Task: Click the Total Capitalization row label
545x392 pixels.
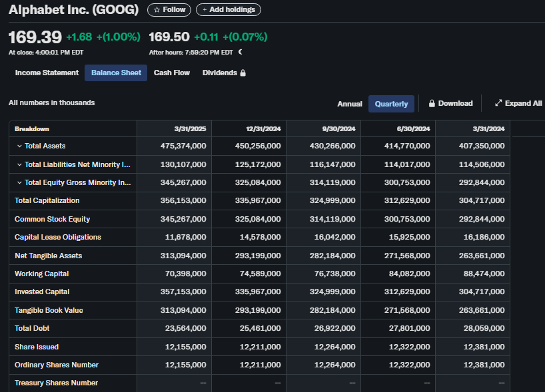Action: point(47,201)
